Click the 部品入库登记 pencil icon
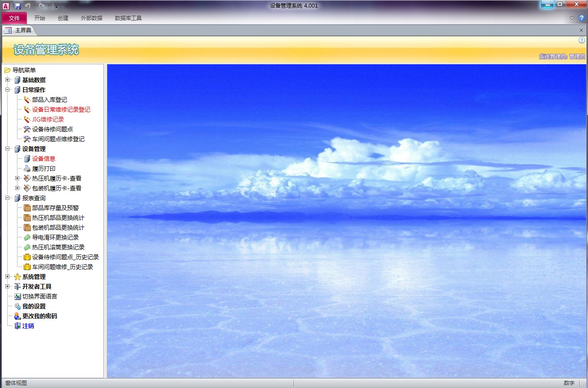 [x=27, y=100]
